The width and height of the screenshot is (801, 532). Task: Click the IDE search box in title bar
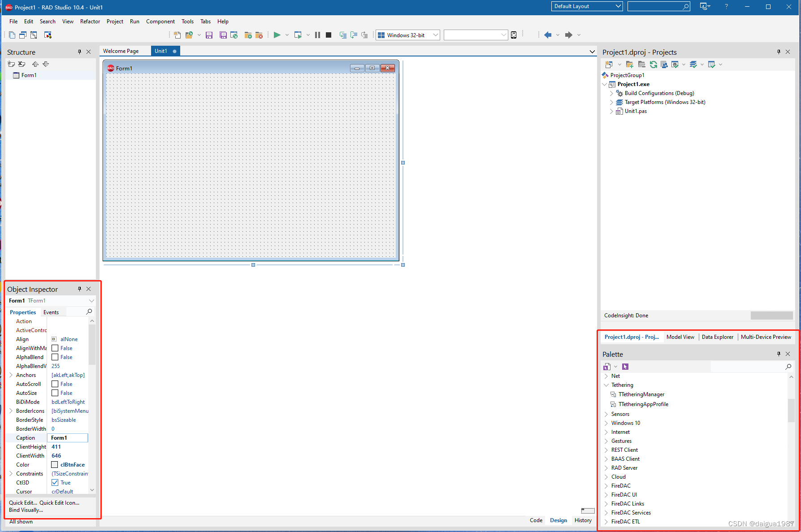pyautogui.click(x=658, y=6)
